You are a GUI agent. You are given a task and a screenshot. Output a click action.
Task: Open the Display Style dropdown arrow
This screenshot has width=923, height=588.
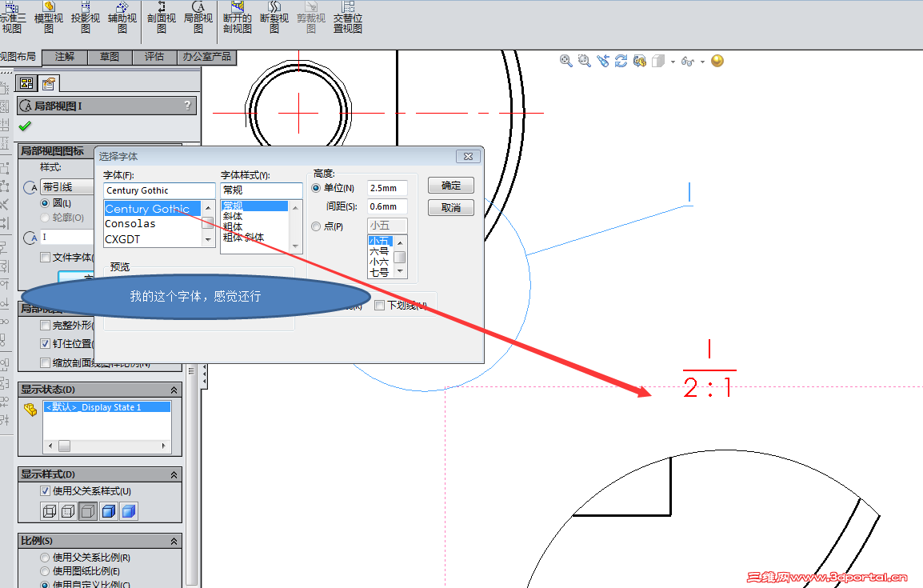[673, 62]
